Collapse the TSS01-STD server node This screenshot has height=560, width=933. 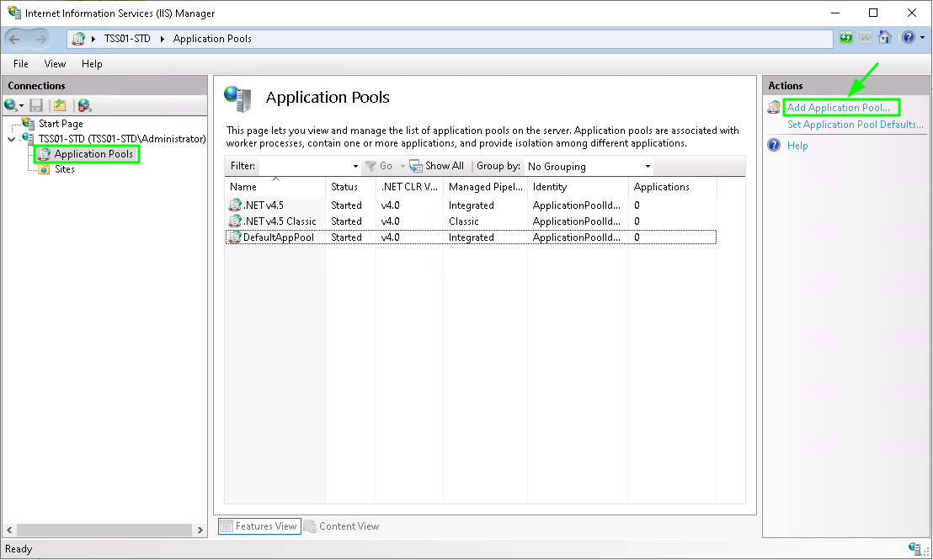pos(11,139)
